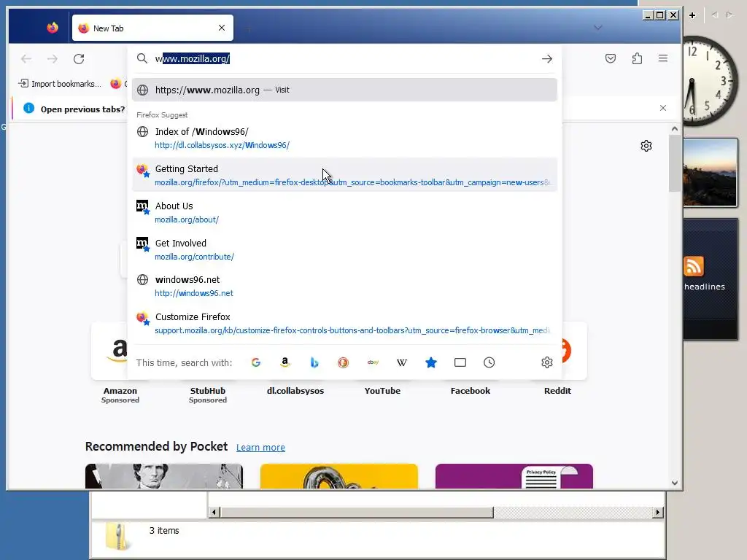This screenshot has width=747, height=560.
Task: Open Pocket story with Privacy Policy image
Action: click(x=514, y=476)
